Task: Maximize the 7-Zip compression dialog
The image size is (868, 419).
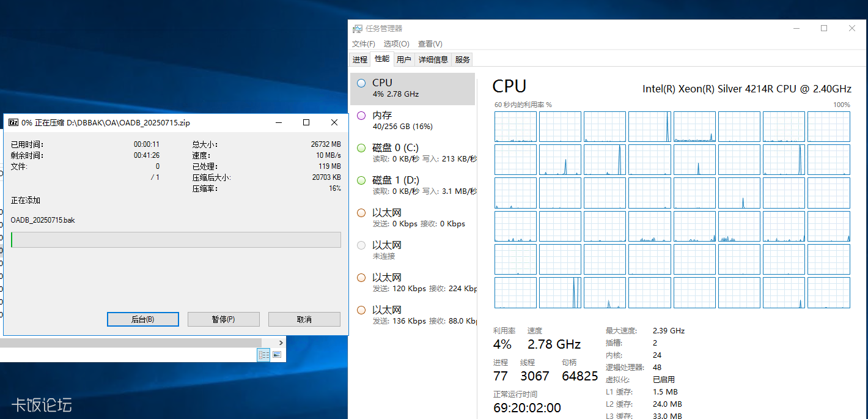Action: point(306,122)
